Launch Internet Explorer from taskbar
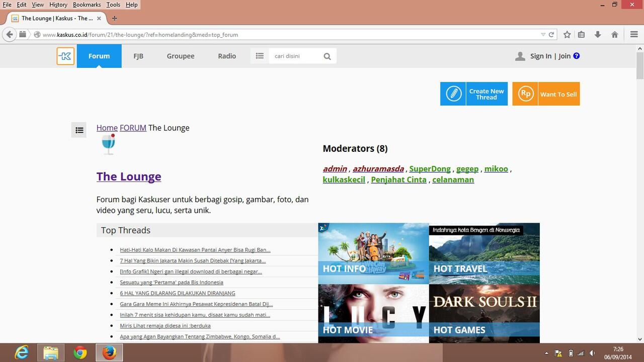 click(x=21, y=353)
